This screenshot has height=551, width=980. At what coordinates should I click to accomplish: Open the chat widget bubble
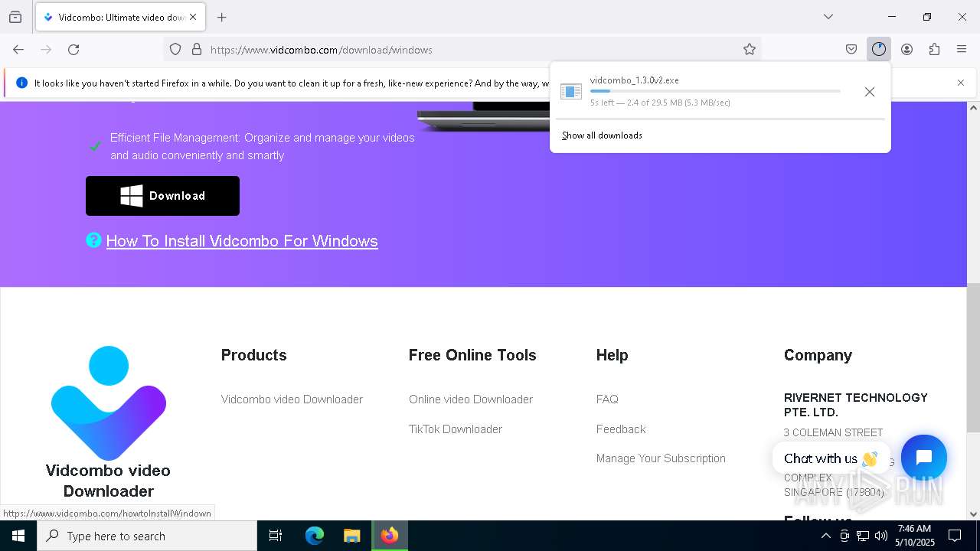pos(924,458)
